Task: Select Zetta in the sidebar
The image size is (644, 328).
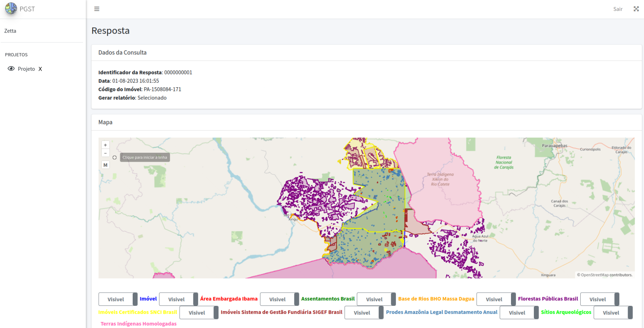Action: [10, 31]
